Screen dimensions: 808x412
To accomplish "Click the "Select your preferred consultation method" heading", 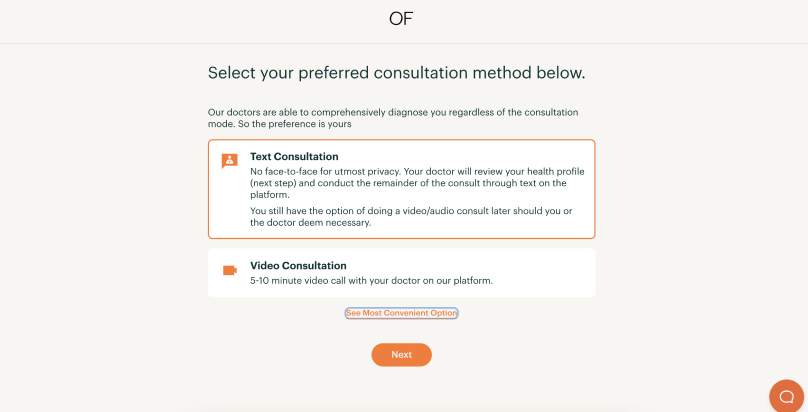I will [396, 73].
